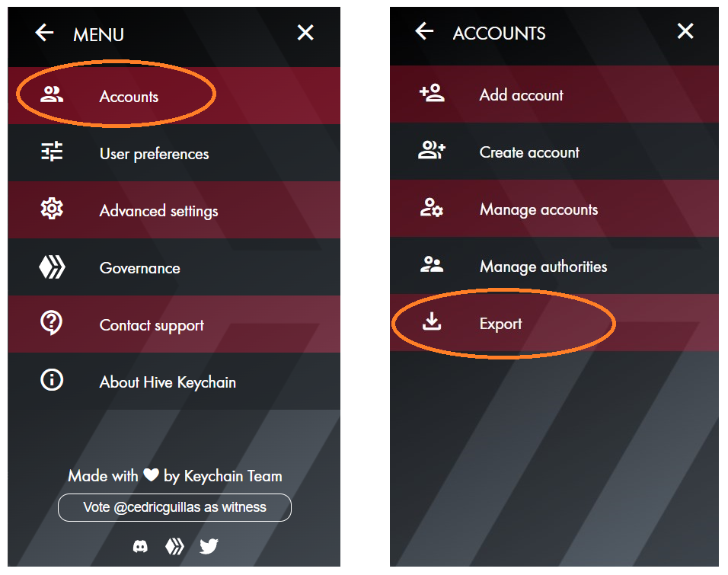Close the ACCOUNTS panel
The width and height of the screenshot is (728, 575).
[x=685, y=31]
